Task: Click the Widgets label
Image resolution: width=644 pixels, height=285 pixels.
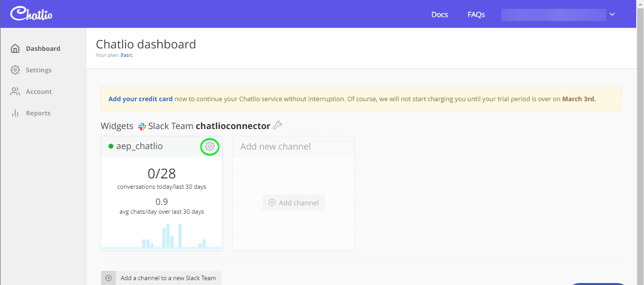Action: pos(117,126)
